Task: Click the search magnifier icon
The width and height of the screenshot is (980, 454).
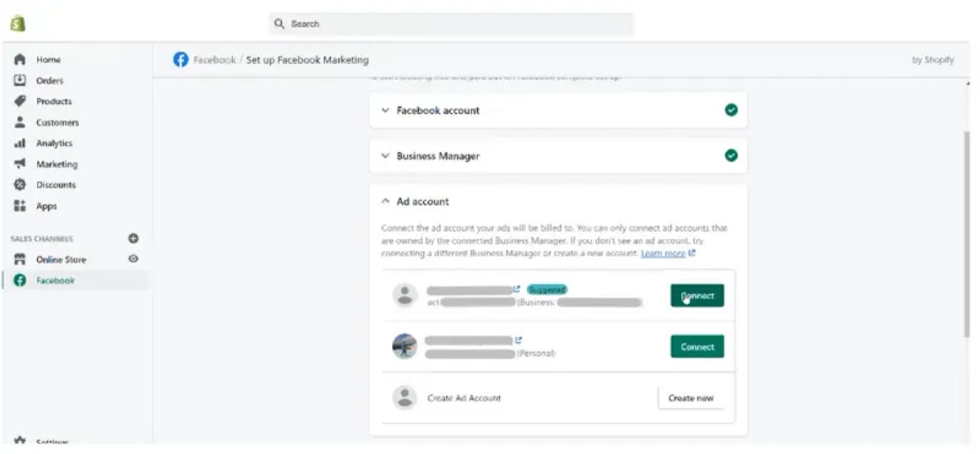Action: tap(279, 24)
